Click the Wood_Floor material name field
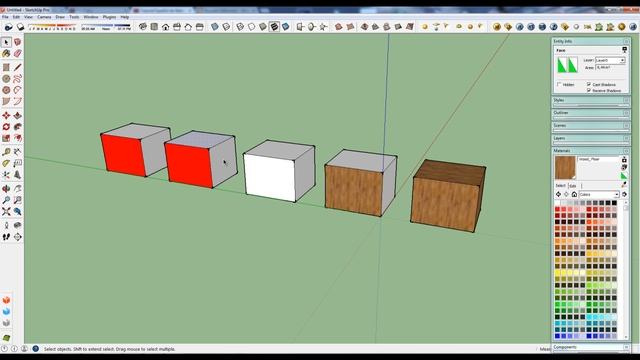Viewport: 640px width, 360px height. click(x=598, y=160)
